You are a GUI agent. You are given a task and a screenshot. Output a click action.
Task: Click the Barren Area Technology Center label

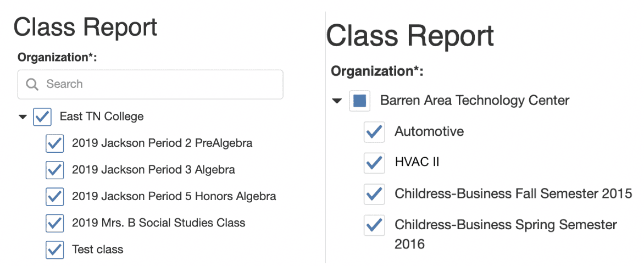pyautogui.click(x=475, y=101)
